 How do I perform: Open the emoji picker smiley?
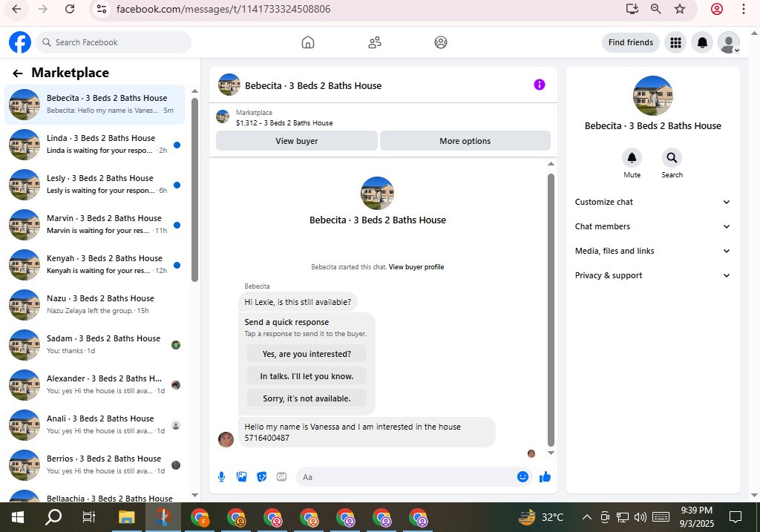tap(522, 477)
